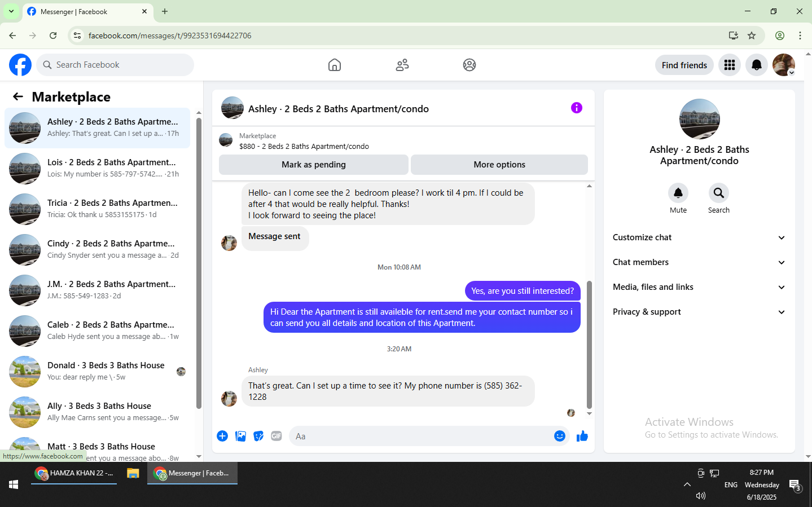Viewport: 812px width, 507px height.
Task: Open Facebook home logo
Action: click(x=20, y=65)
